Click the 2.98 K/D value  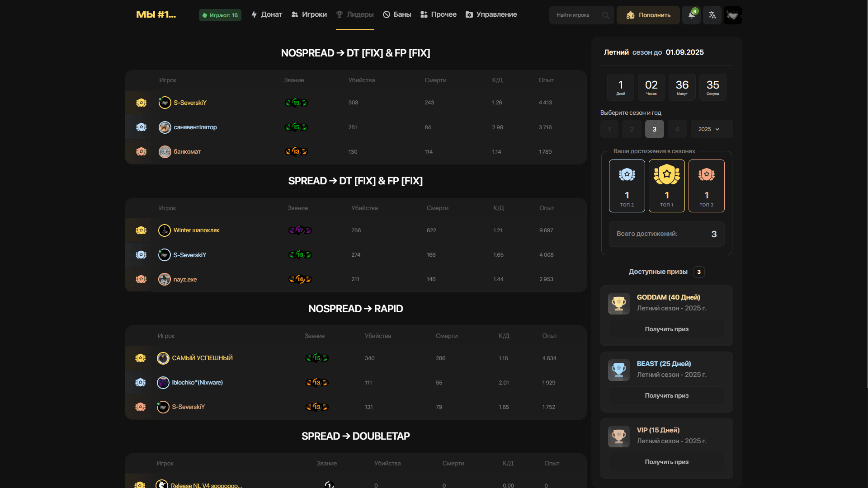pos(497,127)
